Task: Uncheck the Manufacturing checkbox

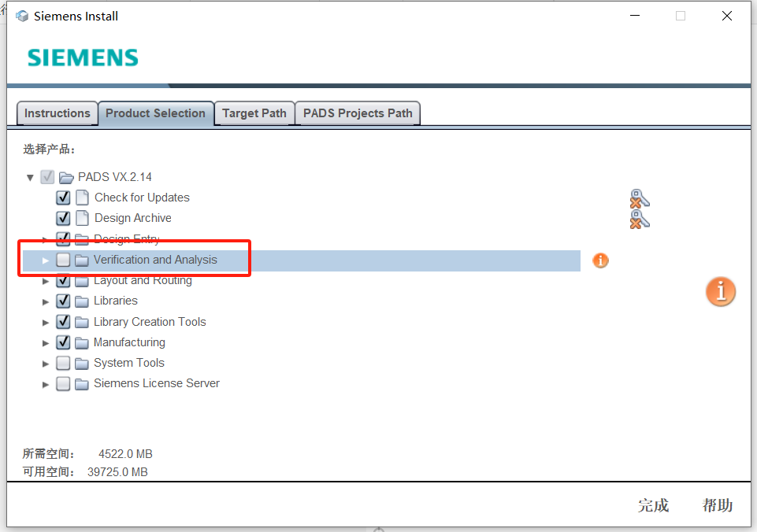Action: [x=63, y=342]
